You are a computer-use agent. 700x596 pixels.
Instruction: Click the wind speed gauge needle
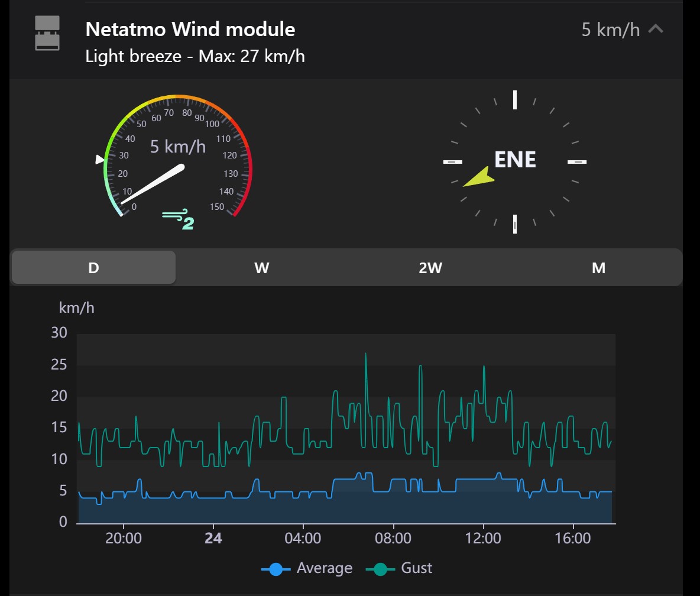tap(153, 184)
